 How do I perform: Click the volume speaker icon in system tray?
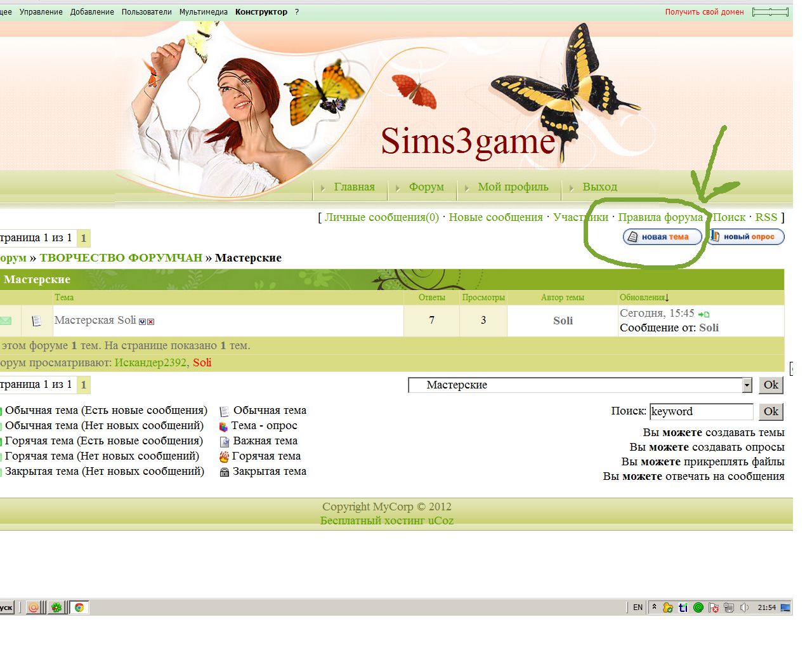click(744, 607)
